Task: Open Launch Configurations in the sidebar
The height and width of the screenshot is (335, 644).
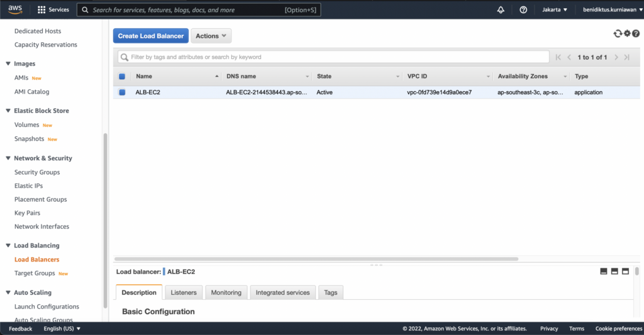Action: [x=47, y=306]
